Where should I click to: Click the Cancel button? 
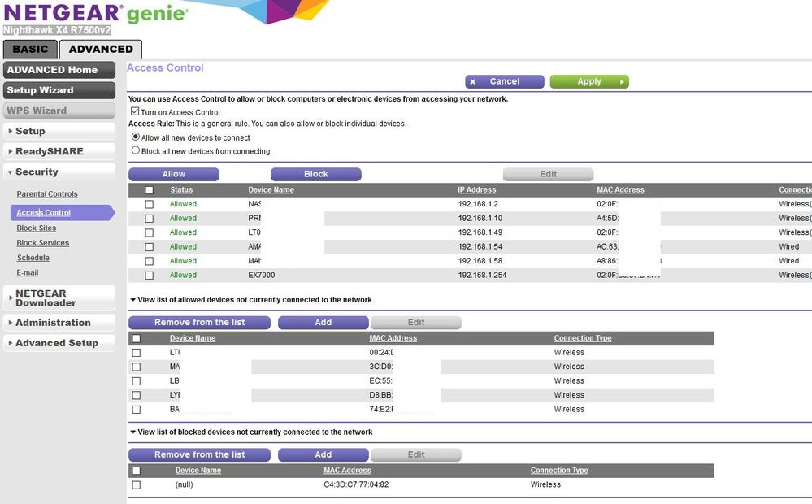(x=504, y=81)
